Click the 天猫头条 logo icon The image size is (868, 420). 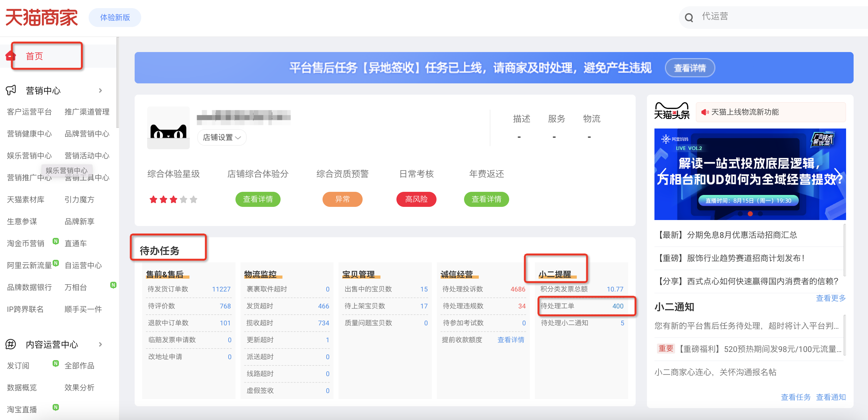pyautogui.click(x=672, y=111)
